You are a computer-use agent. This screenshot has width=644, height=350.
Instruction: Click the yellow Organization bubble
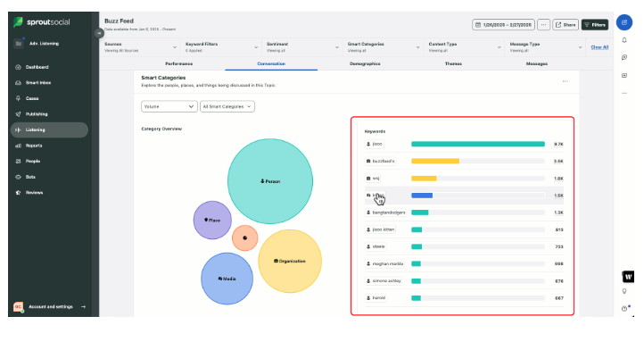(290, 262)
